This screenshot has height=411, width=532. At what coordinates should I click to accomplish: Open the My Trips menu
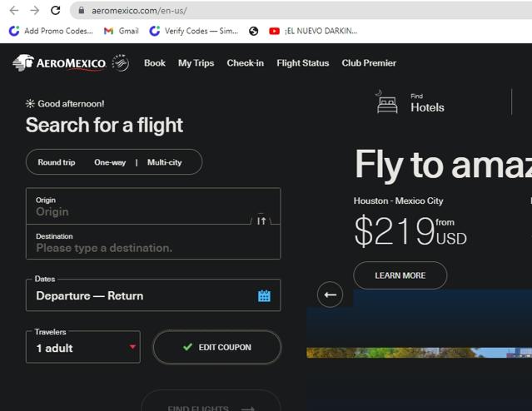(196, 63)
